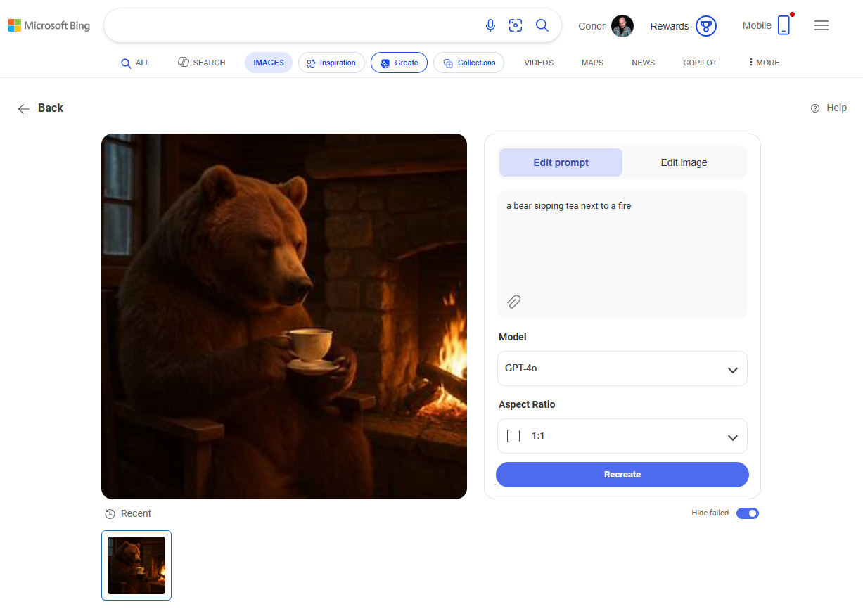Check the Aspect Ratio 1:1 checkbox
This screenshot has width=863, height=616.
513,436
